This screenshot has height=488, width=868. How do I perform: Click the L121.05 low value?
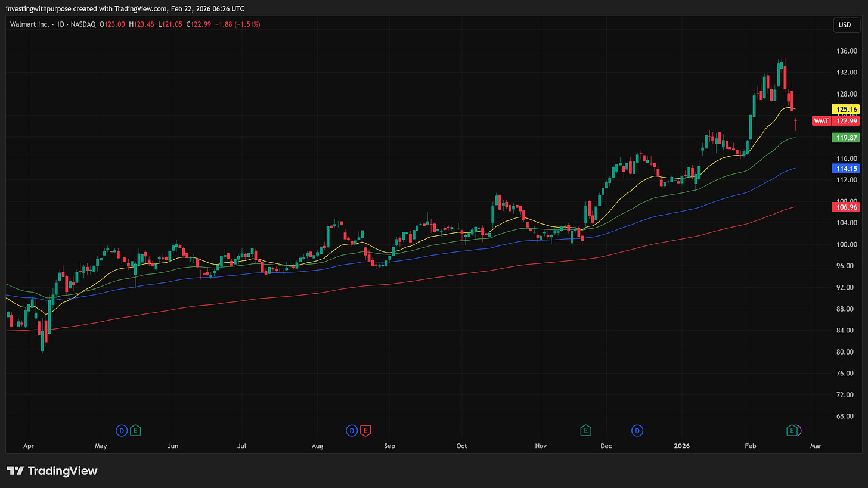coord(170,24)
